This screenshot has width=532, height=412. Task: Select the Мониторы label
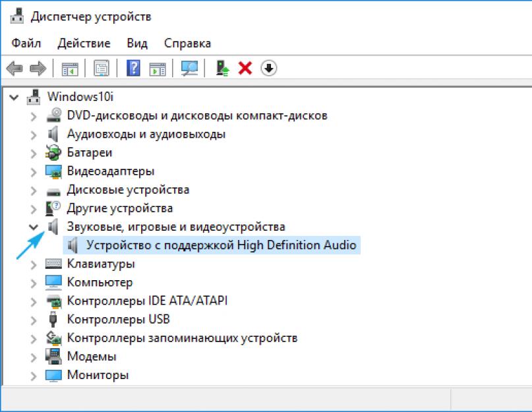click(x=98, y=375)
